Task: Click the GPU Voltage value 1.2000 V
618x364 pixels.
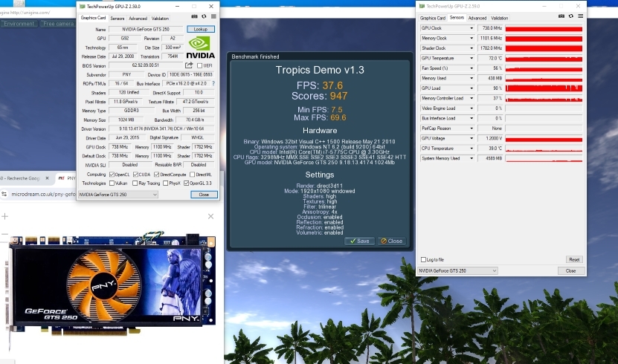Action: [x=490, y=138]
